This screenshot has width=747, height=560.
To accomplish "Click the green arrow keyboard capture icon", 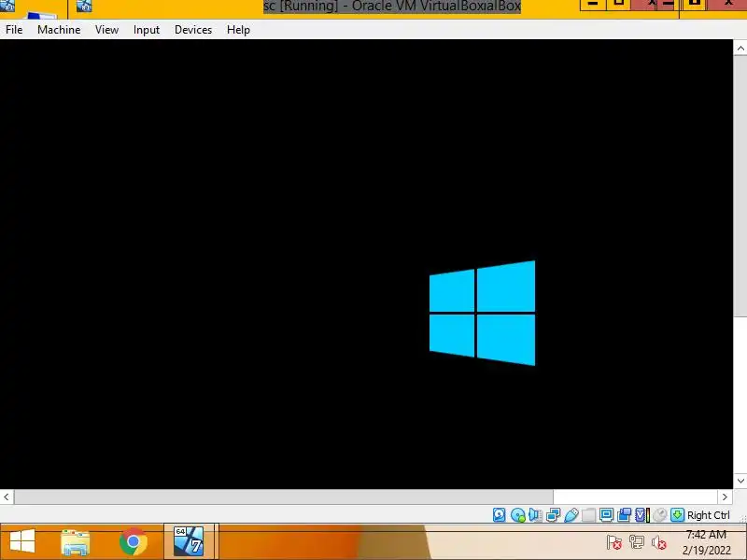I will pos(677,515).
